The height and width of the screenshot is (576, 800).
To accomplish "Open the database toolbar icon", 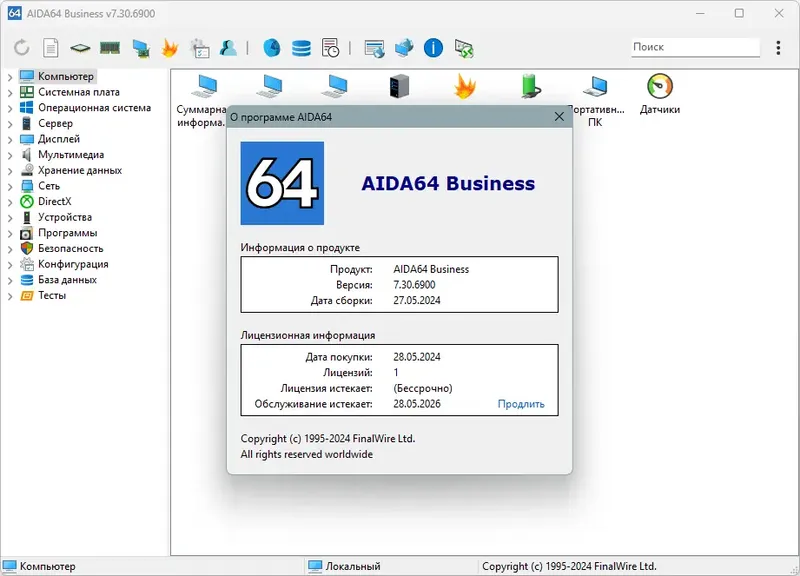I will 300,47.
